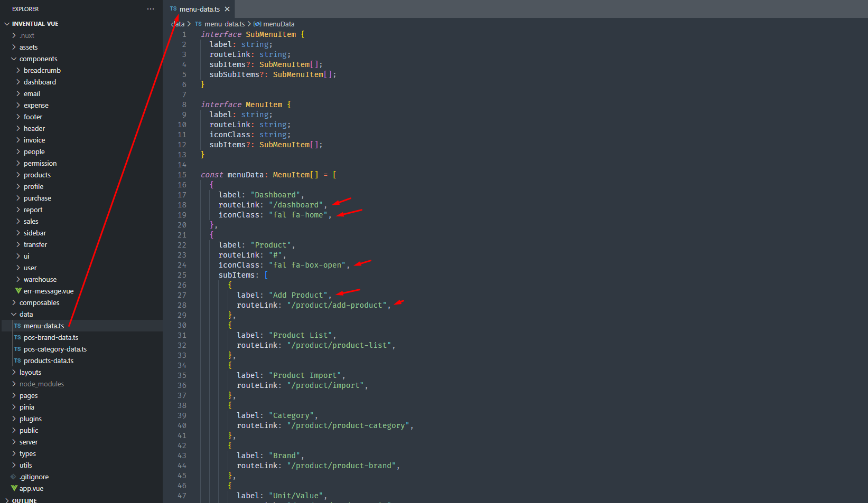Viewport: 868px width, 503px height.
Task: Expand the utils folder
Action: (x=25, y=465)
